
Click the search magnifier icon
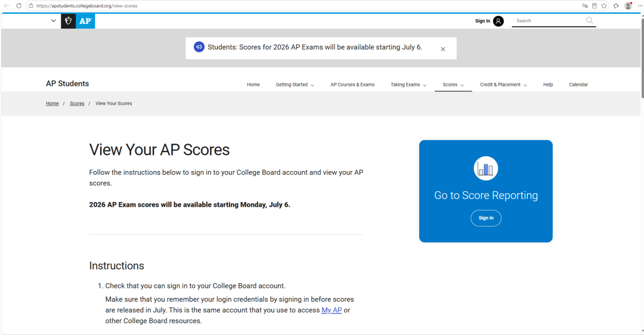pos(589,20)
